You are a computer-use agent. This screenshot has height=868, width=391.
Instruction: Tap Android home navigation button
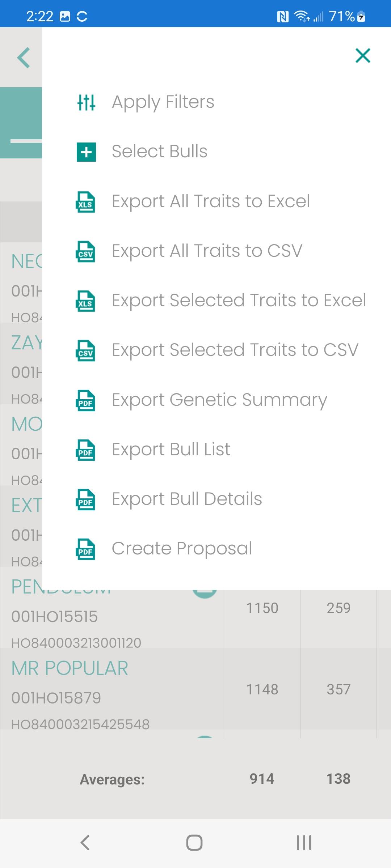pyautogui.click(x=194, y=843)
